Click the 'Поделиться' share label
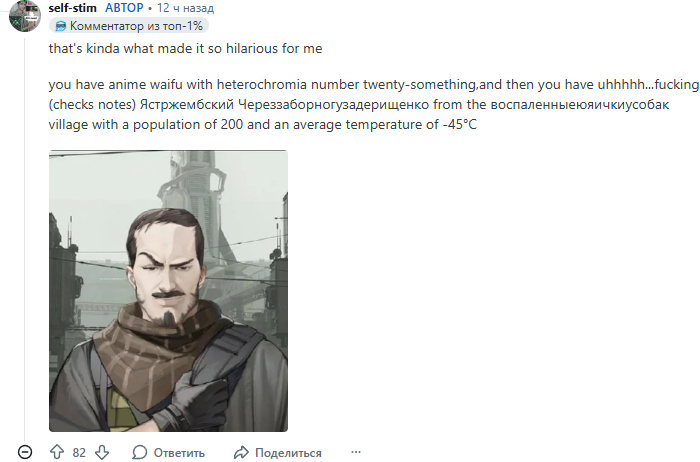 (x=288, y=453)
